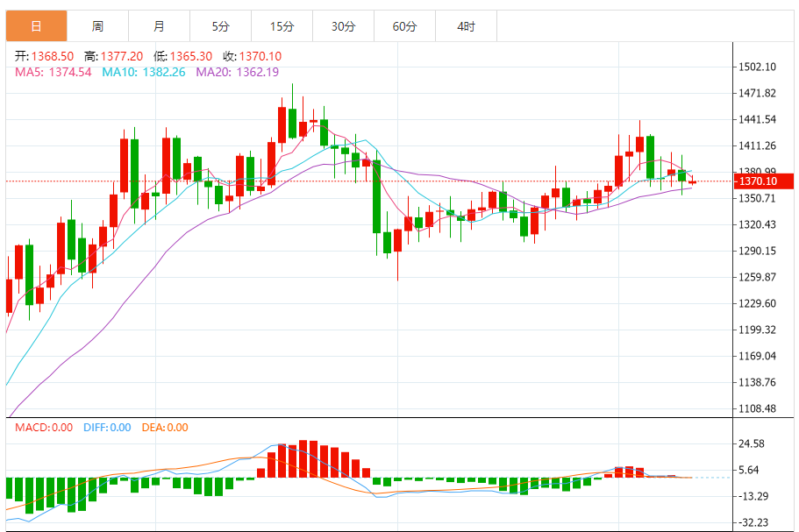This screenshot has width=799, height=532.
Task: Click the 1502.10 price axis label
Action: tap(757, 67)
